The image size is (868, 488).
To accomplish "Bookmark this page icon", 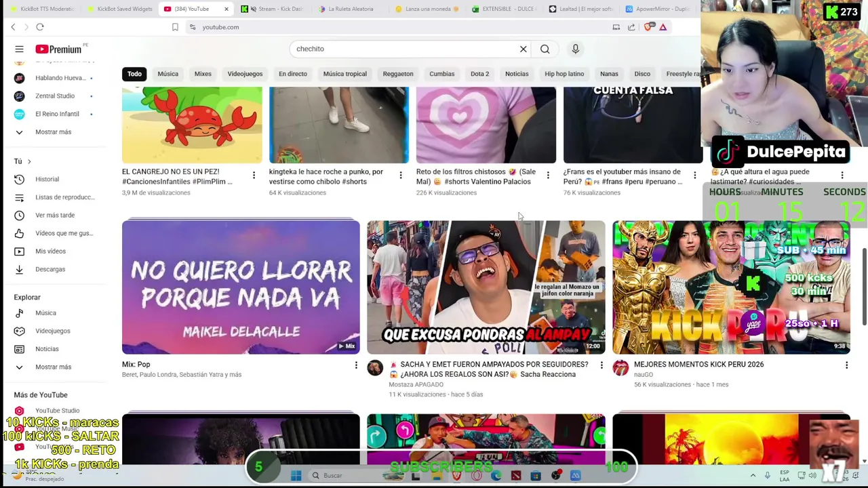I will [x=175, y=27].
